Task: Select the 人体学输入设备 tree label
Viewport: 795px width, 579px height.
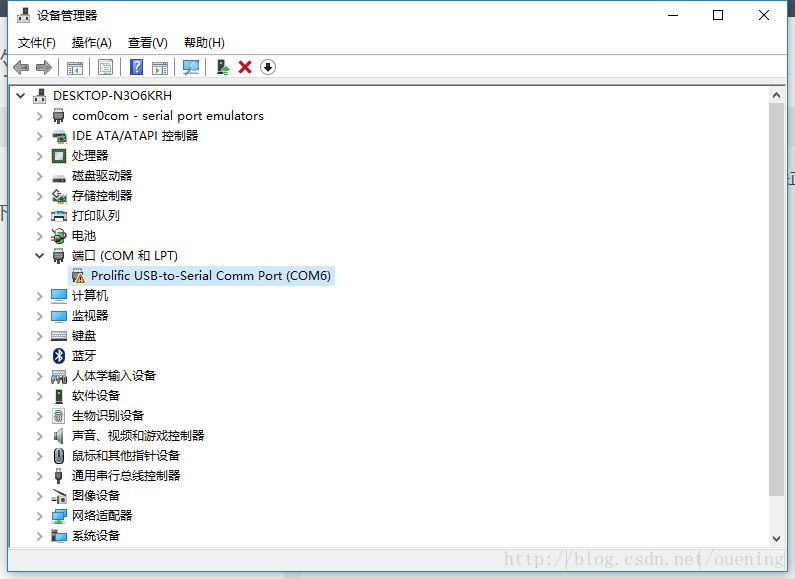Action: [x=114, y=376]
